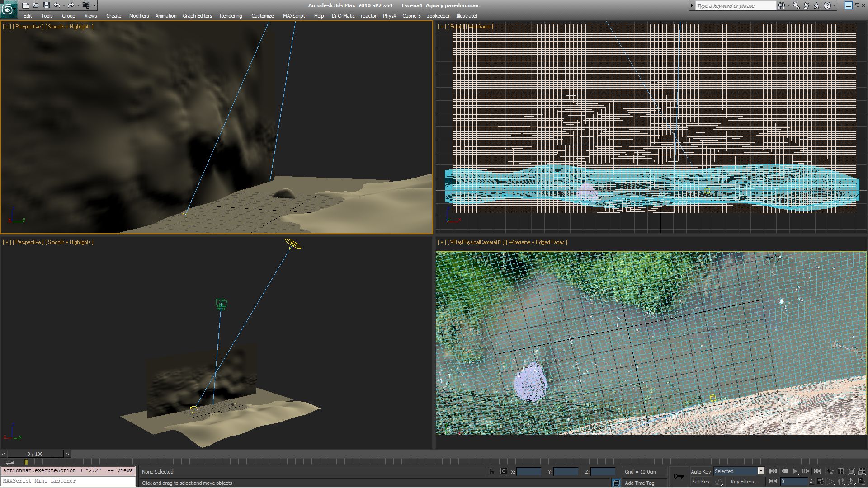Click the Go to End icon
The width and height of the screenshot is (868, 488).
click(x=817, y=471)
